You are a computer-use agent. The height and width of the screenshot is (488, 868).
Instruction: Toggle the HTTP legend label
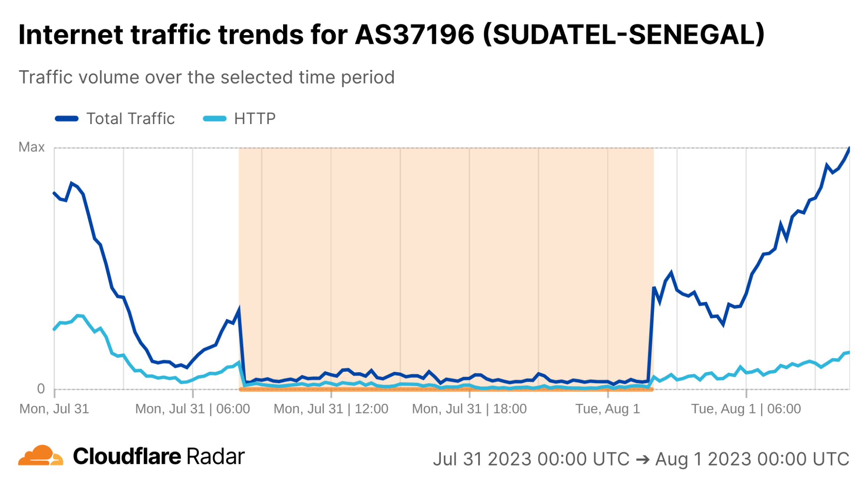pyautogui.click(x=254, y=119)
